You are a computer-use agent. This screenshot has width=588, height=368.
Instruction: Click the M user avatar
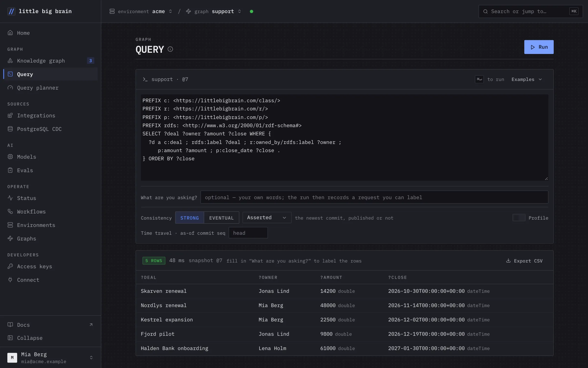coord(12,357)
